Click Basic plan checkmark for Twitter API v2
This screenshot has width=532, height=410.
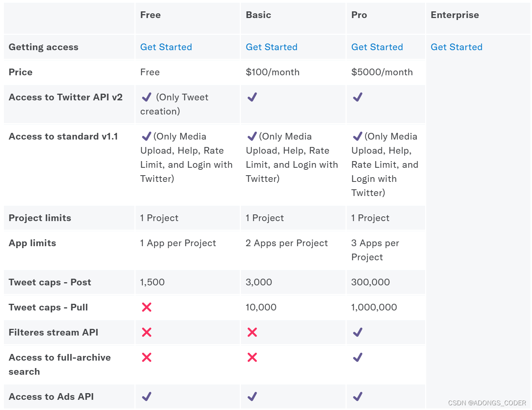pos(252,97)
